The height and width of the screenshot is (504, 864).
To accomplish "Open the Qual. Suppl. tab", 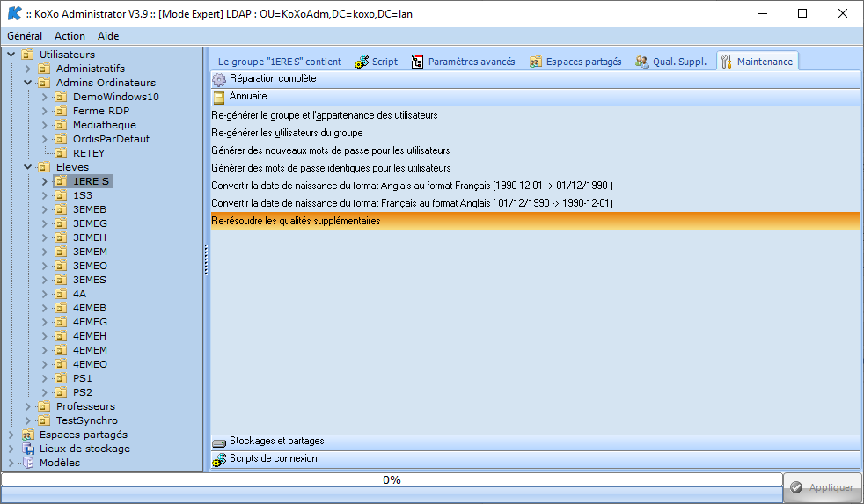I will coord(671,62).
